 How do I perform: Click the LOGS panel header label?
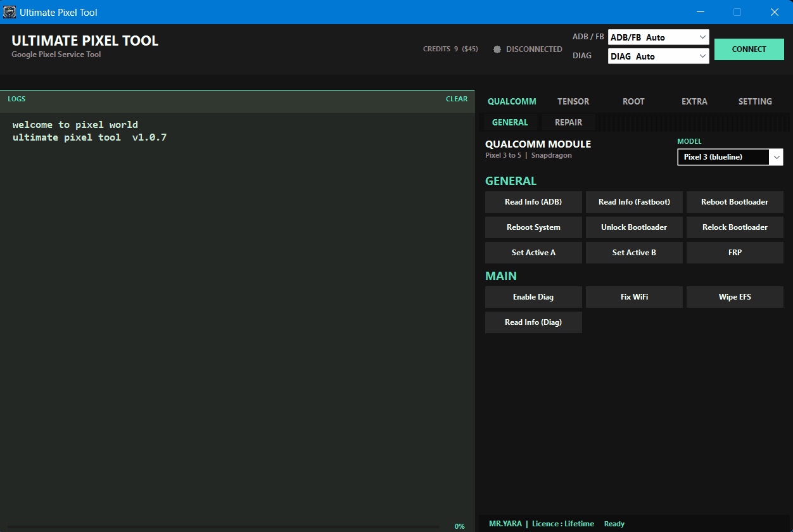[x=16, y=99]
